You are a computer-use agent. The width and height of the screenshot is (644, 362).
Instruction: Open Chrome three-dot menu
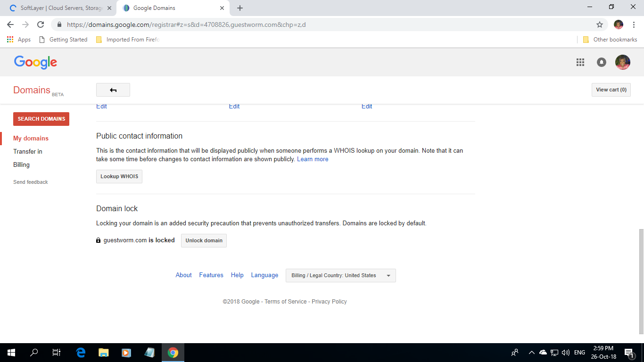click(x=633, y=25)
